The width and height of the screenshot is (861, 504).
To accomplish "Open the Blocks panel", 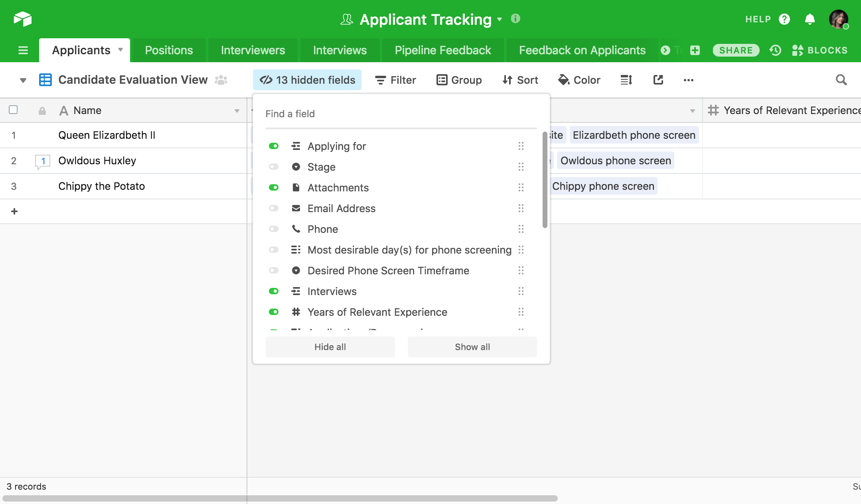I will click(x=820, y=50).
